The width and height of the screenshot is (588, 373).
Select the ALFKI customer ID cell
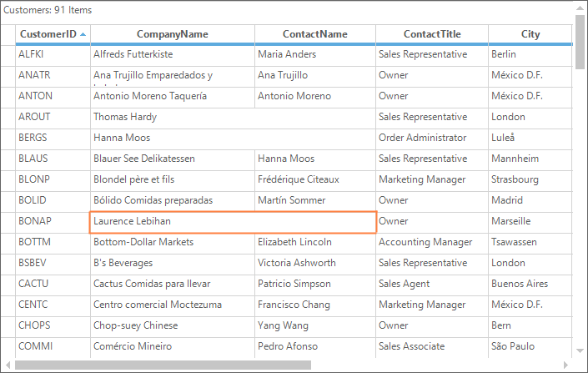point(53,54)
